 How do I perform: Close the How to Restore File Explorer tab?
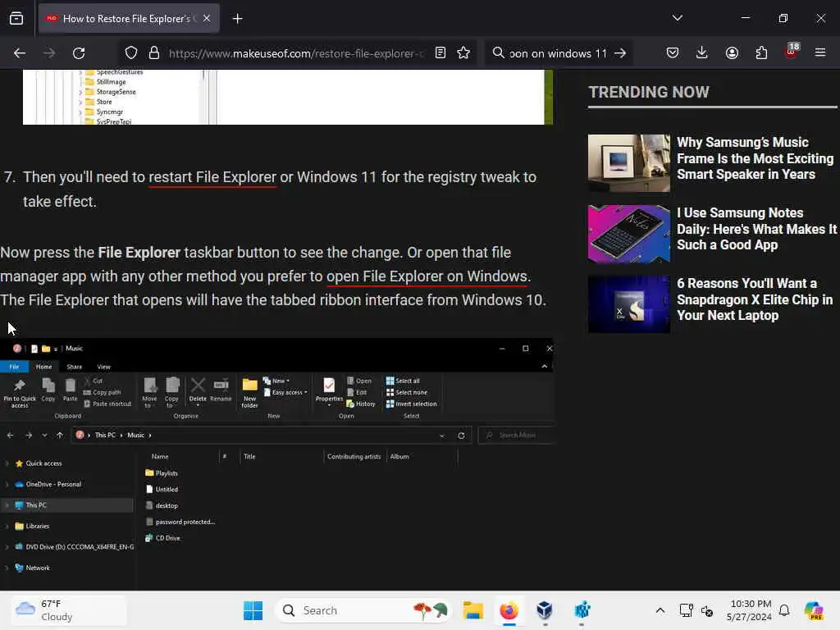(x=207, y=19)
